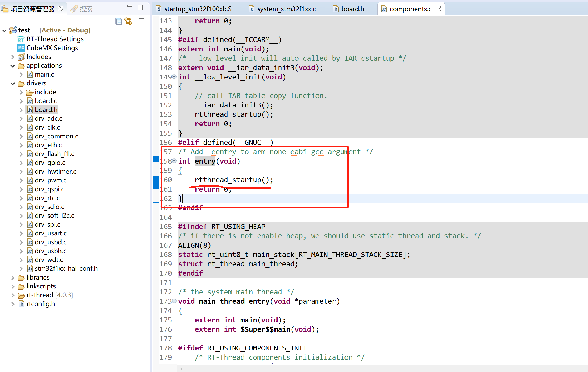
Task: Switch to the startup_stm32f100xb.S tab
Action: [198, 9]
